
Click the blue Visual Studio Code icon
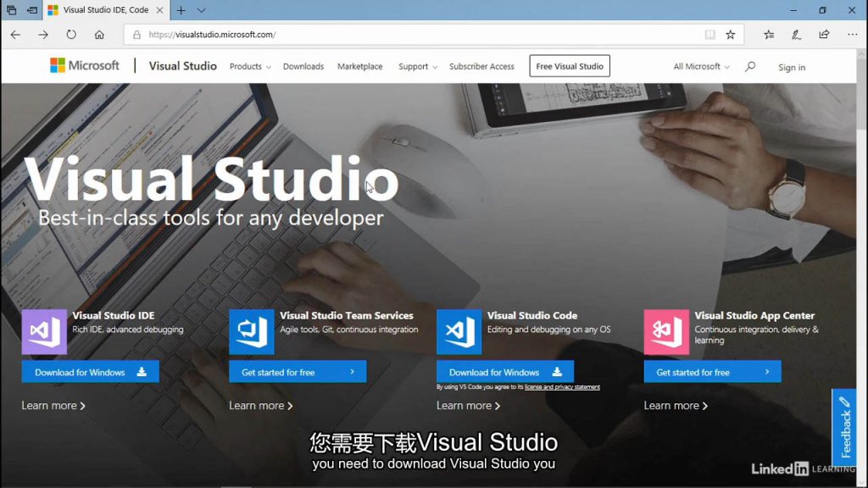tap(459, 332)
